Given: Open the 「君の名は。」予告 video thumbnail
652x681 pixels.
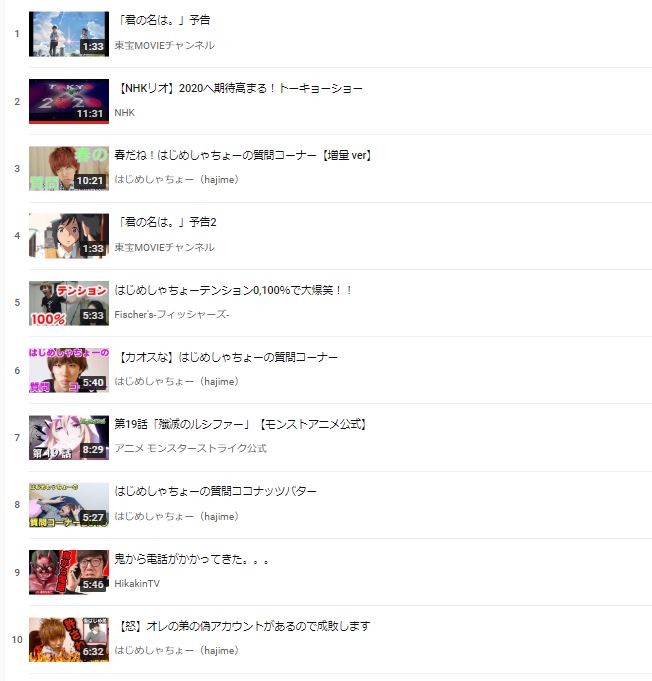Looking at the screenshot, I should click(69, 34).
